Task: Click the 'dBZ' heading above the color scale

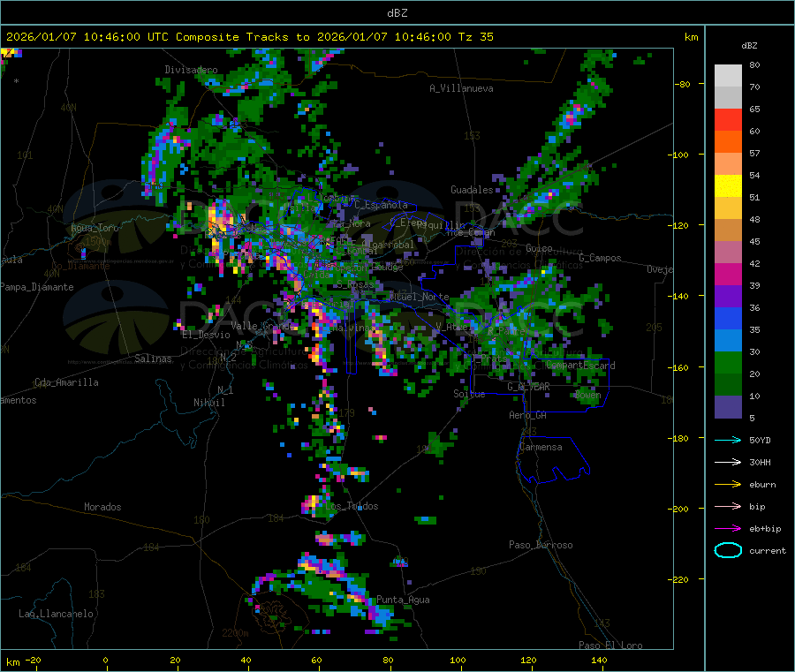Action: [749, 46]
